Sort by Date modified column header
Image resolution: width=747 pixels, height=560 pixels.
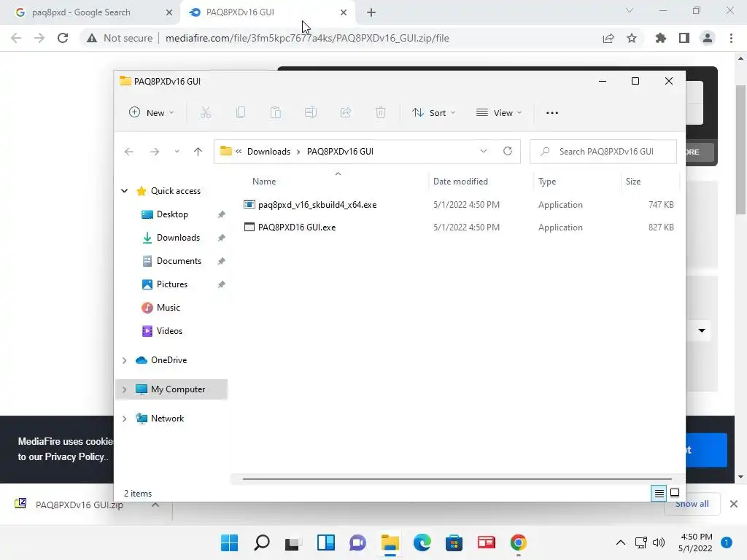(460, 182)
